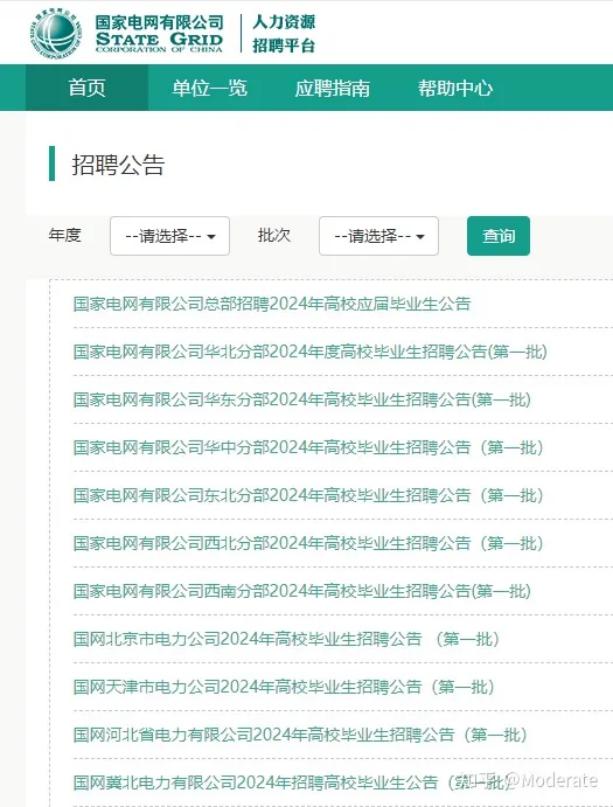The image size is (613, 807).
Task: Open 国网天津市电力公司招聘公告 link
Action: [284, 687]
